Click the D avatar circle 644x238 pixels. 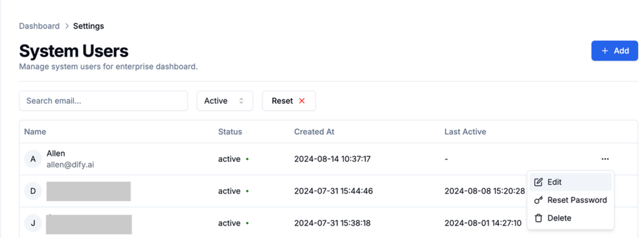point(33,191)
